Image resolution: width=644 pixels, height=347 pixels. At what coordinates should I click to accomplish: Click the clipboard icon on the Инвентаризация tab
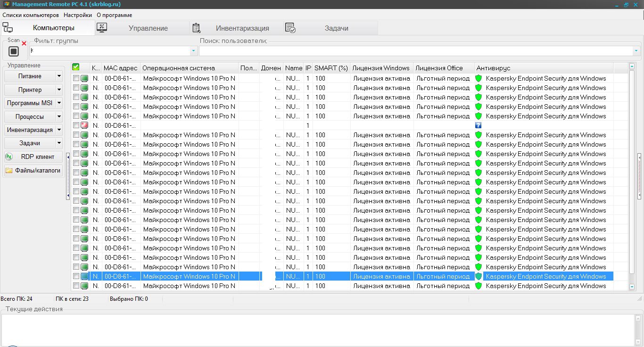pyautogui.click(x=197, y=28)
